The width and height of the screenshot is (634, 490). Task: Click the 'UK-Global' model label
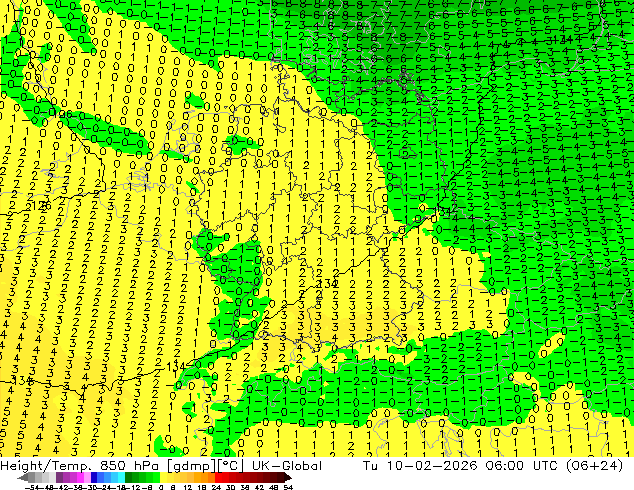coord(287,466)
